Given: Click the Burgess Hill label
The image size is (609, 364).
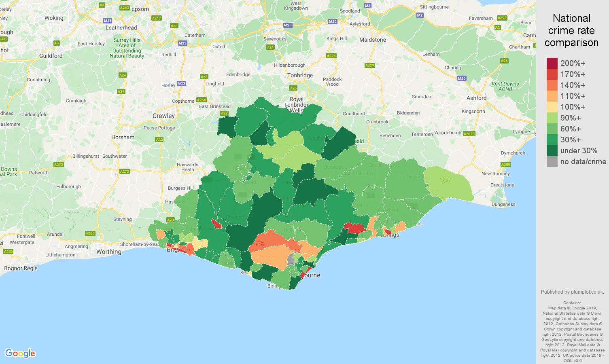Looking at the screenshot, I should 181,188.
